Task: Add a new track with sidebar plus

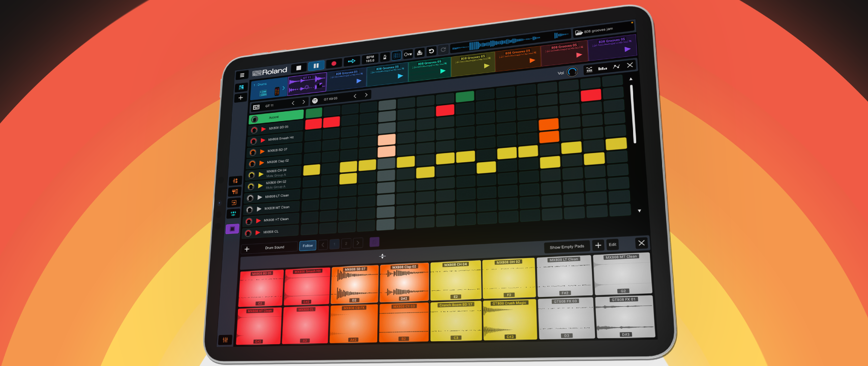Action: pos(241,98)
